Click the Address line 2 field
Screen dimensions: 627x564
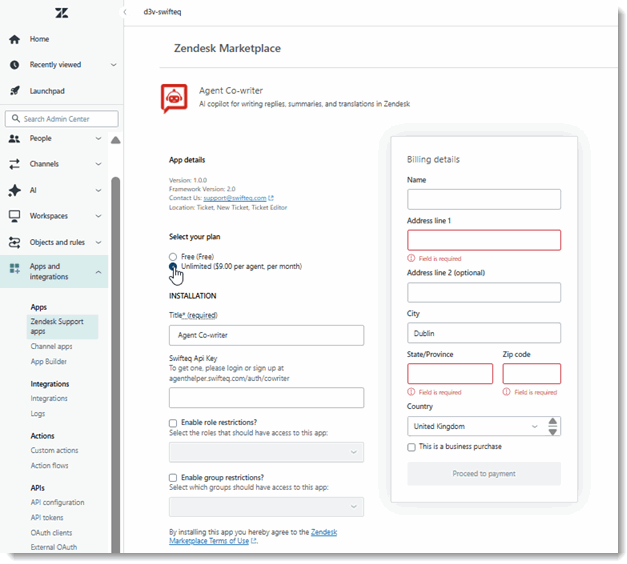(x=484, y=292)
